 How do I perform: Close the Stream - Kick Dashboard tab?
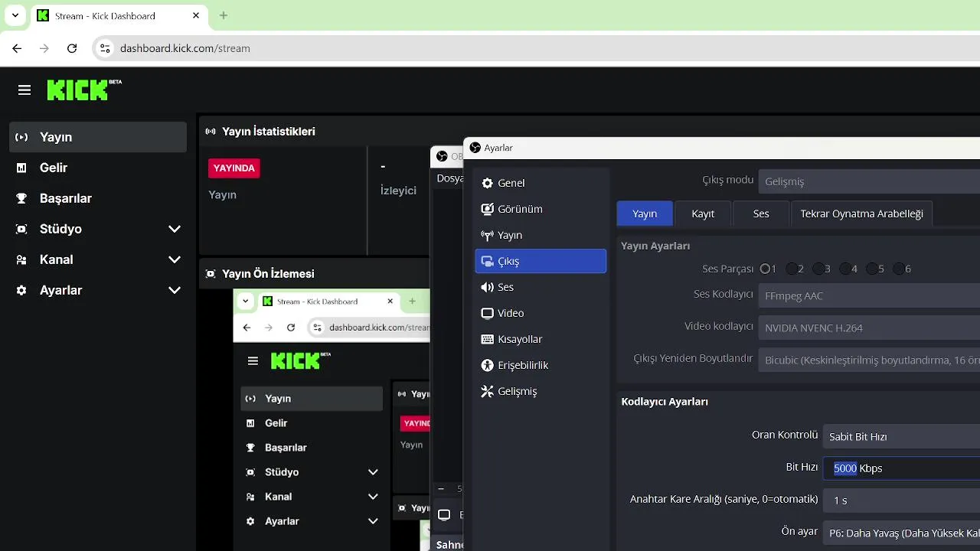tap(196, 15)
